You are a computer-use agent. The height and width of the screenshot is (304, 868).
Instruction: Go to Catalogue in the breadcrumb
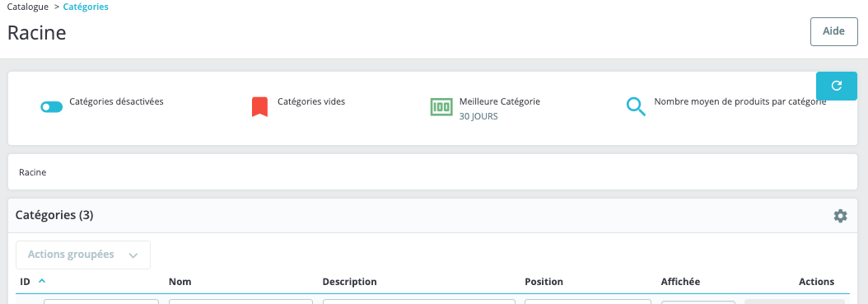28,7
